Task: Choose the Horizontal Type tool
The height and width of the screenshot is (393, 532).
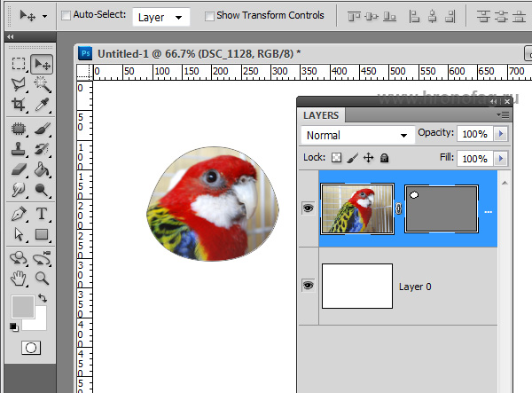Action: coord(41,214)
